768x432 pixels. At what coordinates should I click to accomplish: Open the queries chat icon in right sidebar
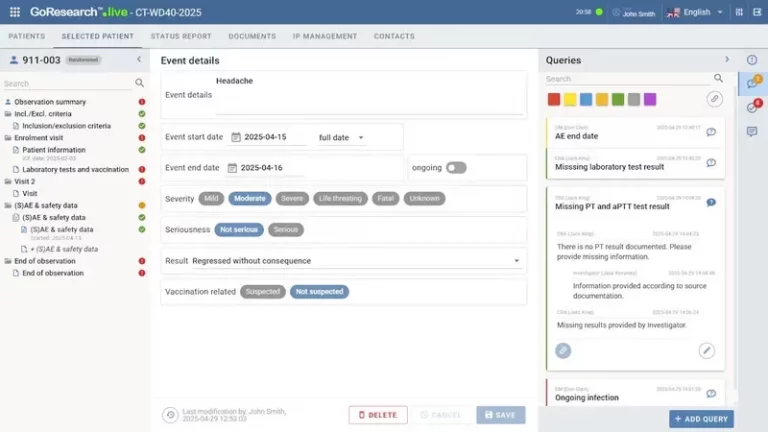[x=752, y=83]
